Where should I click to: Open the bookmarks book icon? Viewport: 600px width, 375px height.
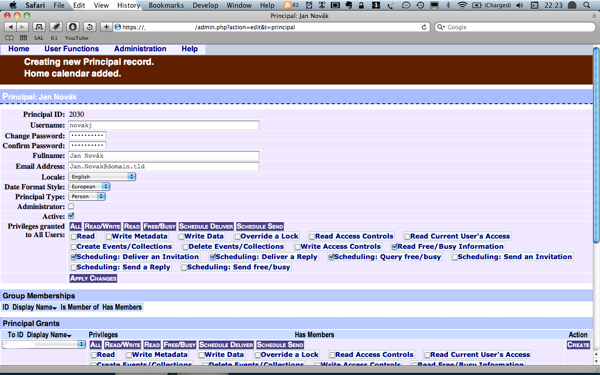coord(9,38)
